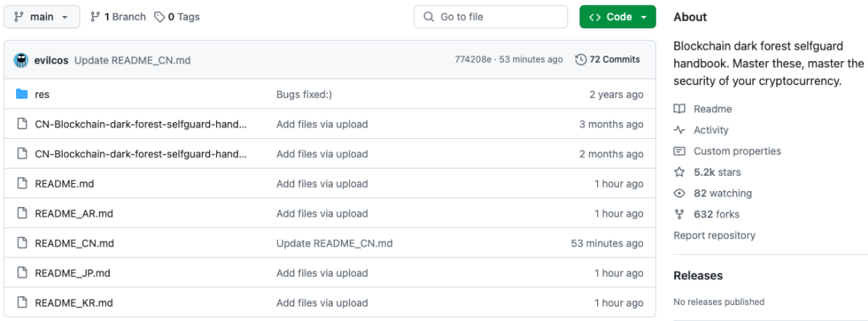The width and height of the screenshot is (868, 321).
Task: Click evilcos avatar image
Action: click(x=21, y=60)
